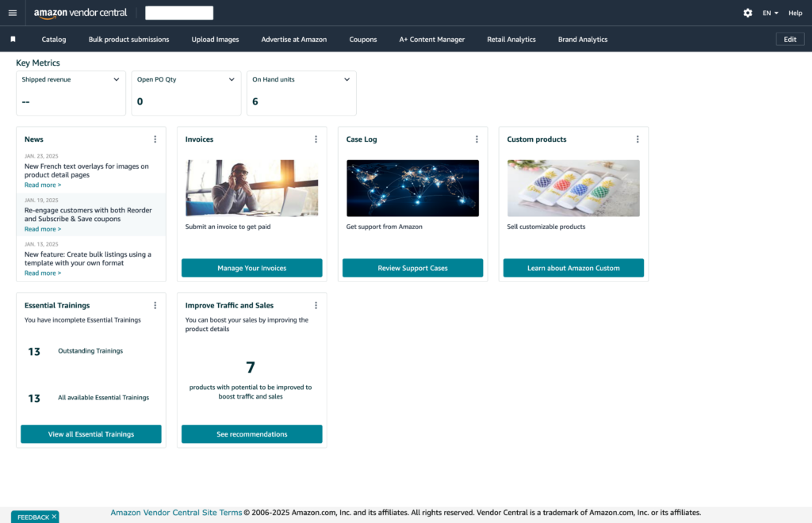Viewport: 812px width, 523px height.
Task: Click the Re-engage customers news headline
Action: 88,214
